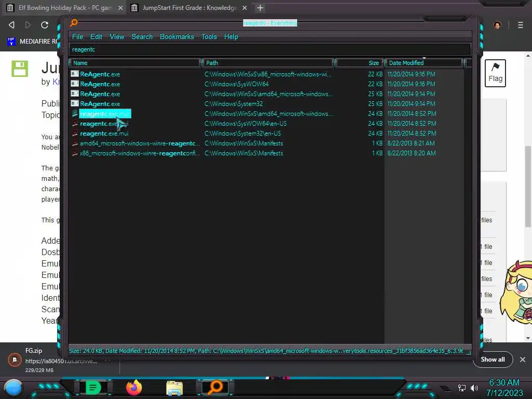The image size is (532, 399).
Task: Open the File menu in Everything
Action: tap(77, 37)
